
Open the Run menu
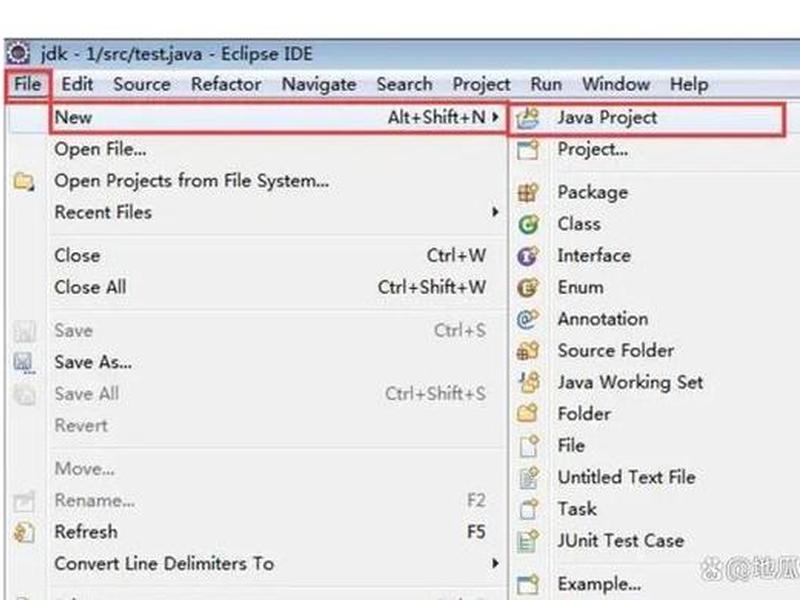[x=546, y=84]
